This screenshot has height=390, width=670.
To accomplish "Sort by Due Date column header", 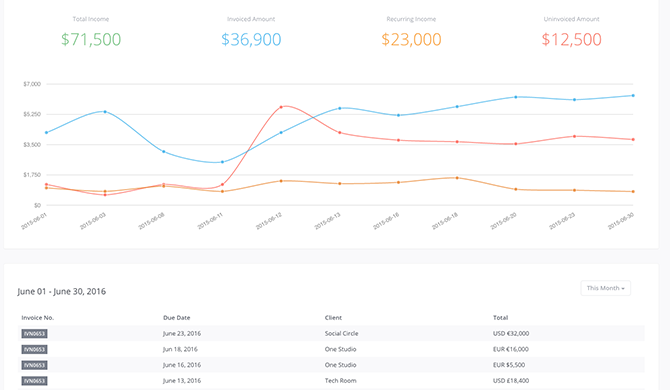I will click(176, 318).
